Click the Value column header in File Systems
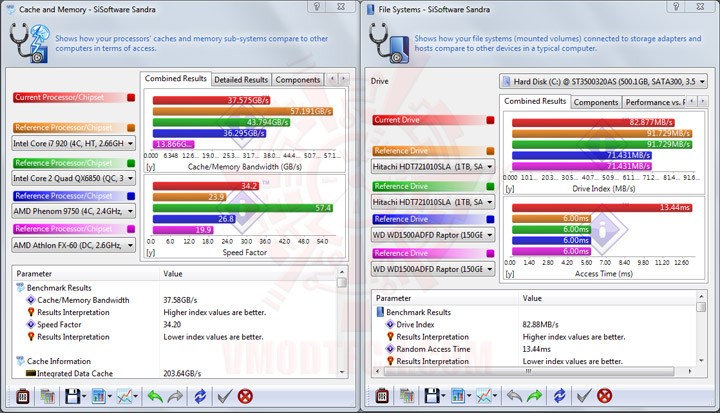This screenshot has width=720, height=413. coord(607,298)
